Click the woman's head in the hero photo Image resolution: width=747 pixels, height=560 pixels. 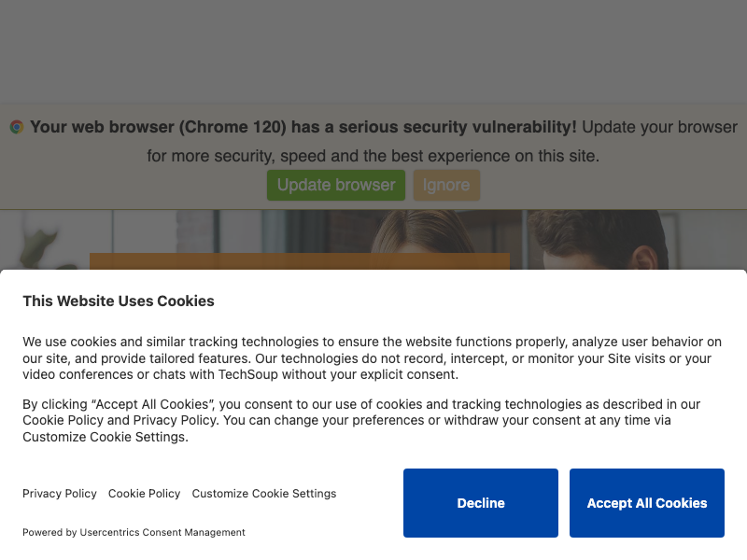coord(439,241)
